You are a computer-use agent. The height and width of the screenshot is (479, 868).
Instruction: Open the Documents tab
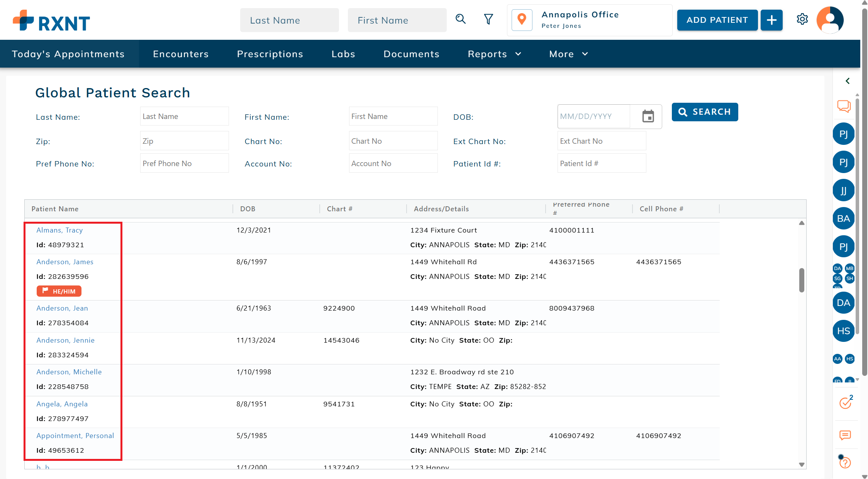412,54
